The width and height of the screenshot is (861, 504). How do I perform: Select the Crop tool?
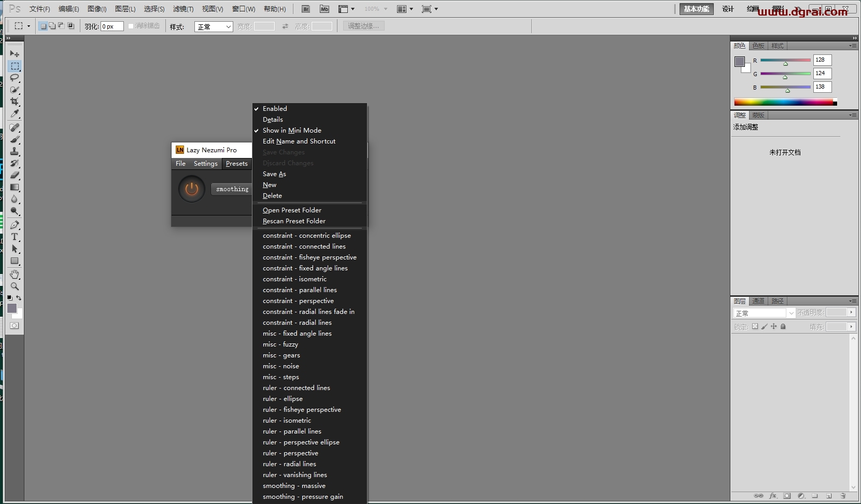[15, 102]
